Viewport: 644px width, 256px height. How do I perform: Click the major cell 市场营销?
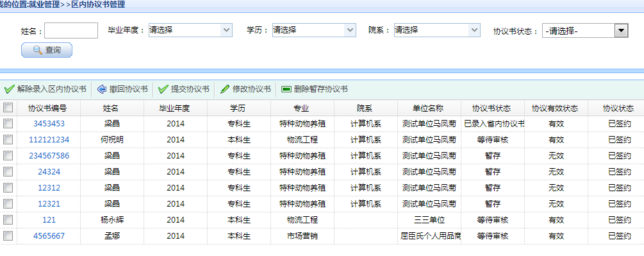click(x=302, y=236)
